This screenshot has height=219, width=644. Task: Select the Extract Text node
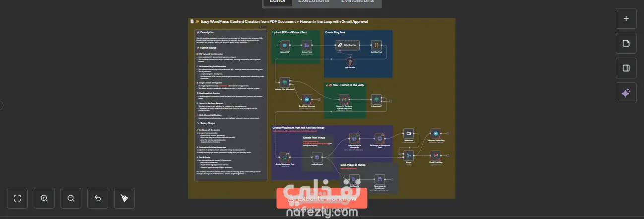(x=307, y=45)
